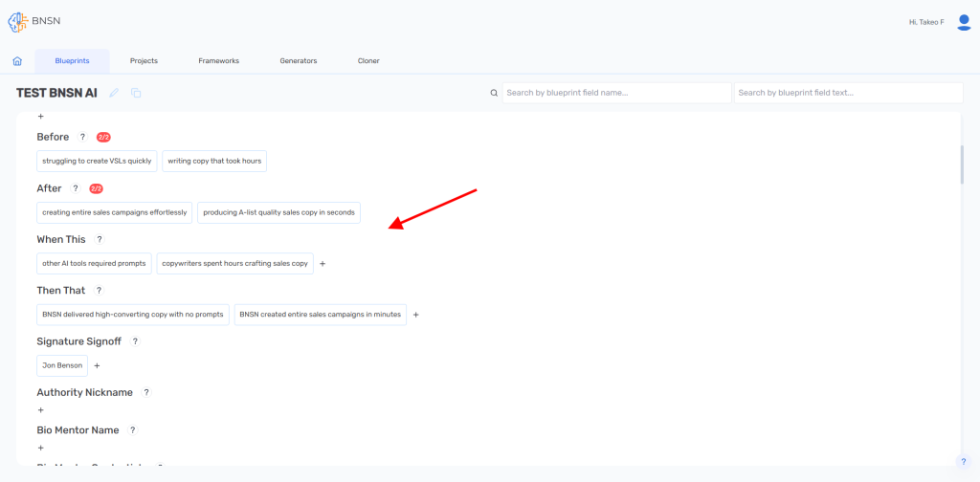The height and width of the screenshot is (482, 980).
Task: Open the Blueprints tab
Action: click(72, 61)
